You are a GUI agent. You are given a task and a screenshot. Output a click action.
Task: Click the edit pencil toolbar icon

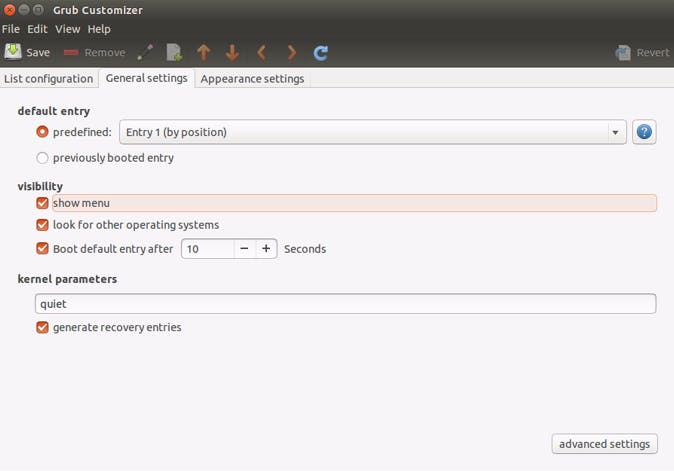tap(145, 52)
